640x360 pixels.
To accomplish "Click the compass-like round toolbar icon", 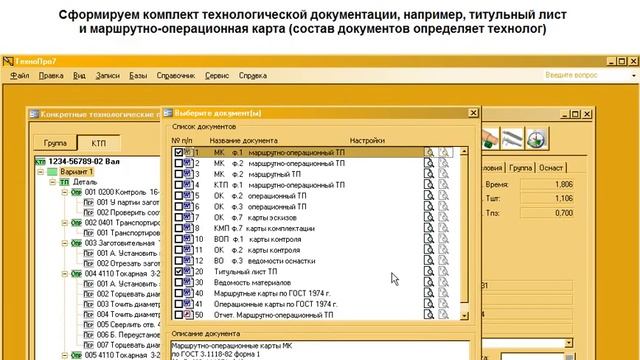I will (536, 139).
